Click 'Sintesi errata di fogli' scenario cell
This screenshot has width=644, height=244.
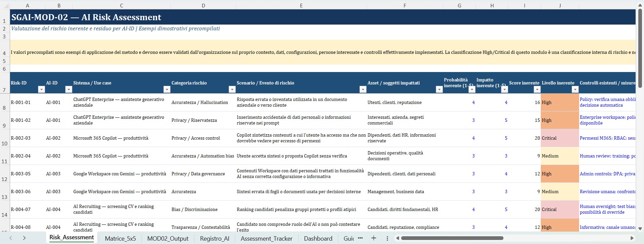(301, 191)
